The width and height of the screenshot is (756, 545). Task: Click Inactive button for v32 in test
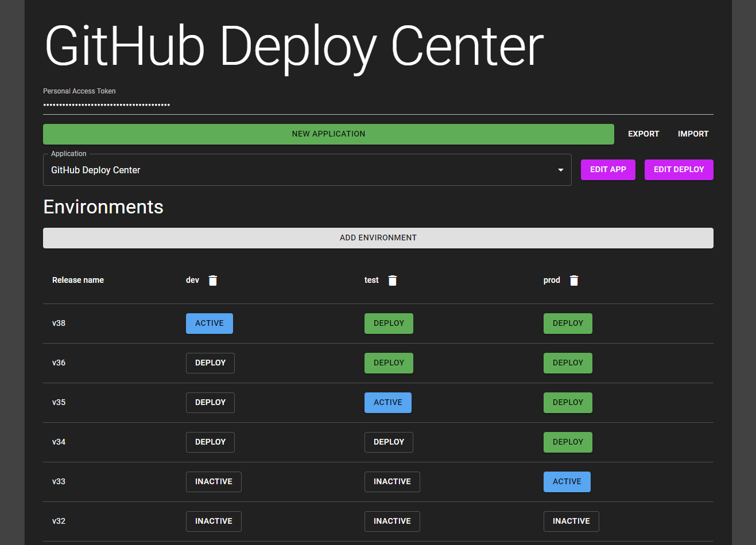pyautogui.click(x=392, y=521)
